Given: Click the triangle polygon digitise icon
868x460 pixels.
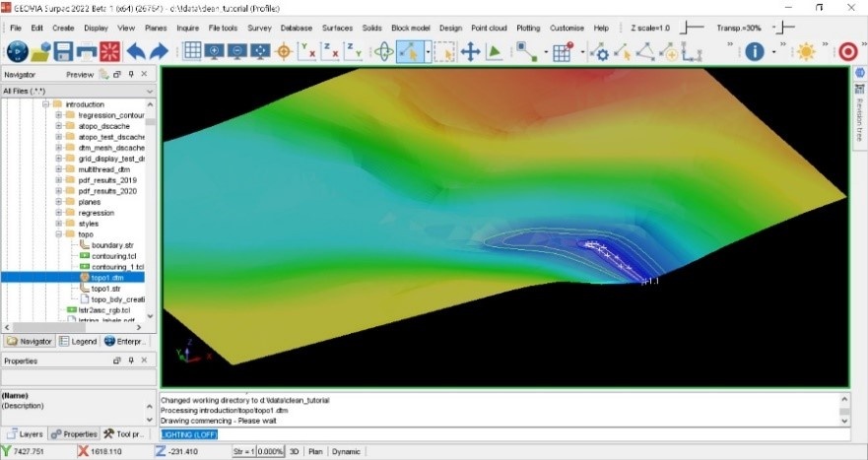Looking at the screenshot, I should tap(645, 51).
